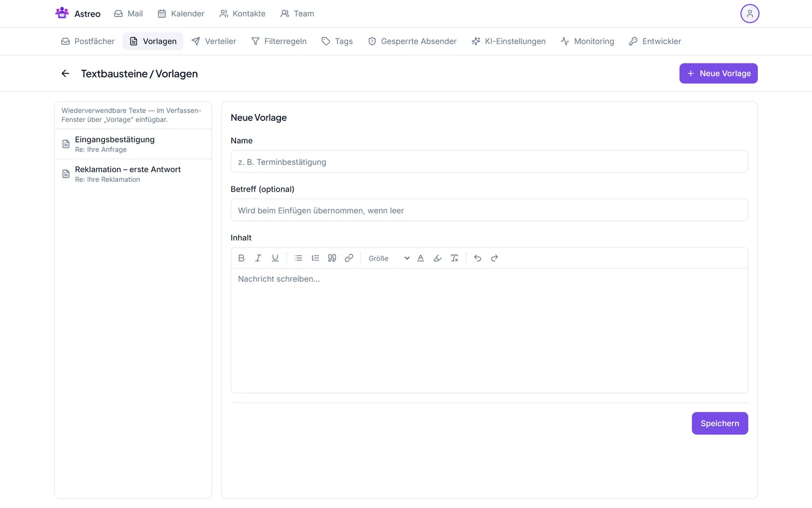Switch to the Tags tab
Image resolution: width=812 pixels, height=508 pixels.
click(x=337, y=41)
